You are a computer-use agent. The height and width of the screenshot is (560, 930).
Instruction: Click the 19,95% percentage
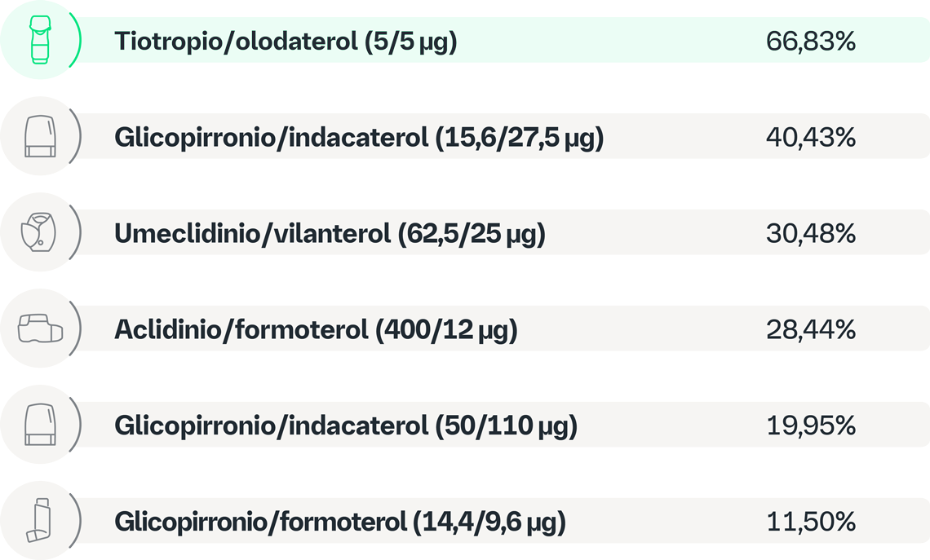point(810,426)
